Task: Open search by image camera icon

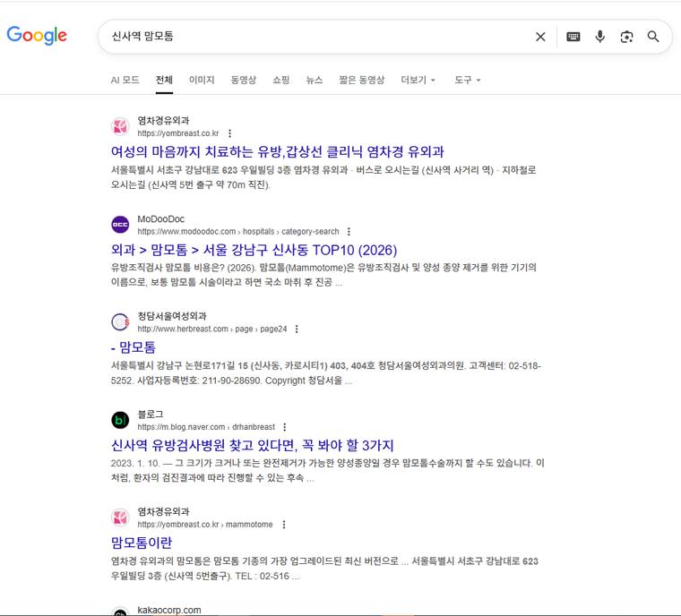Action: (x=626, y=37)
